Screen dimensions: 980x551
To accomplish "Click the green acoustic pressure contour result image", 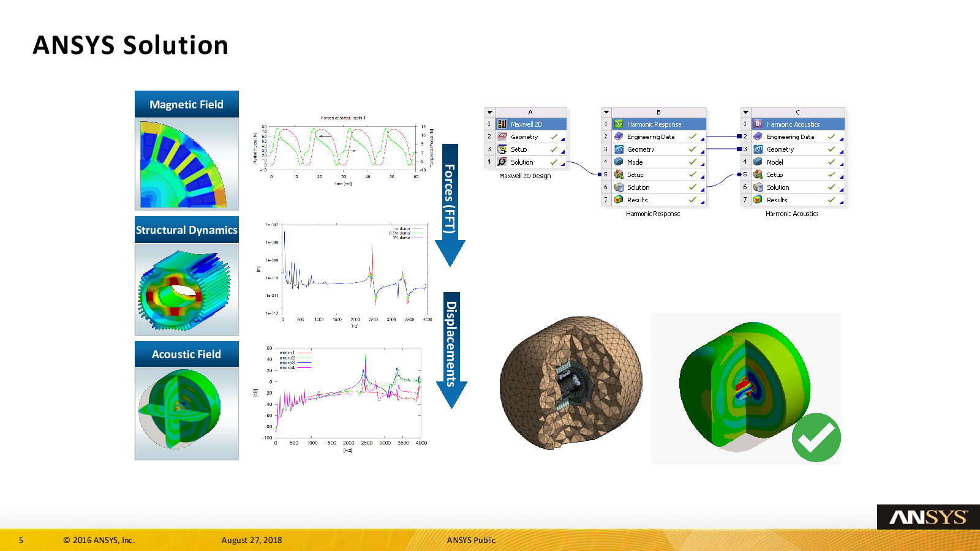I will click(x=746, y=389).
